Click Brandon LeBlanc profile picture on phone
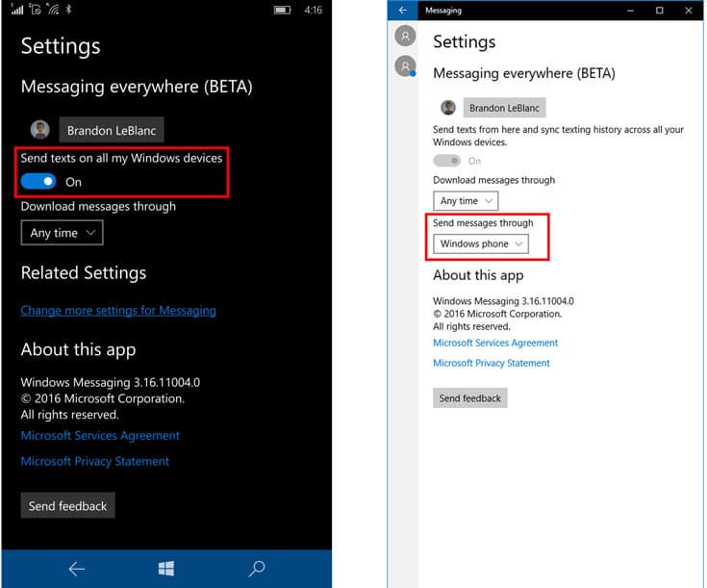The height and width of the screenshot is (588, 707). (x=40, y=130)
